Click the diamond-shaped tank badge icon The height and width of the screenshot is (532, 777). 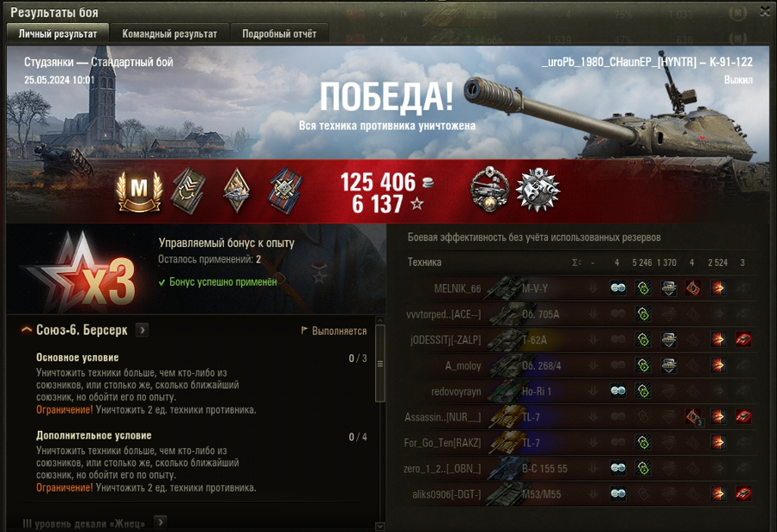coord(236,190)
